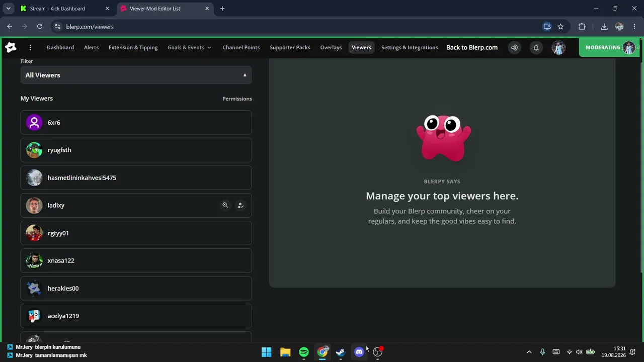
Task: Click Back to Blerp.com link
Action: 472,48
